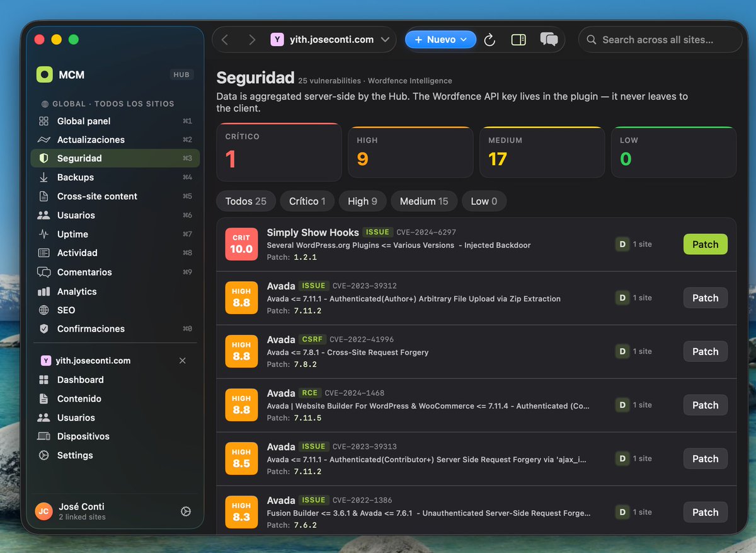Filter by High 9 tab
The image size is (756, 553).
click(362, 201)
